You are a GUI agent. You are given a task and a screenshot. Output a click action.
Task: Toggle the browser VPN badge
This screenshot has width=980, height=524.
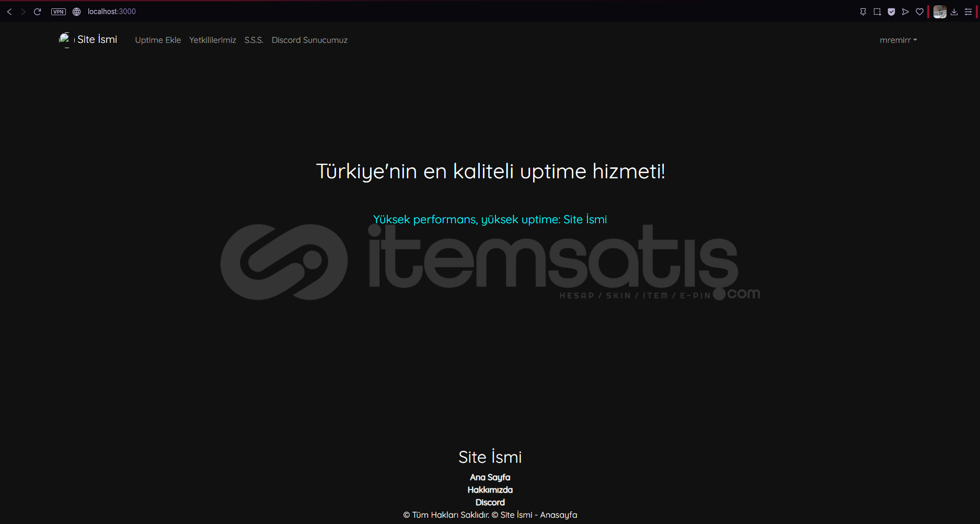[59, 12]
